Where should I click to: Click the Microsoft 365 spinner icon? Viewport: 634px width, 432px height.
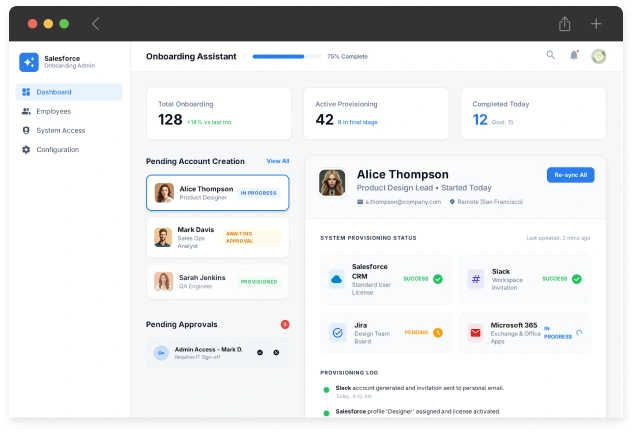point(579,332)
